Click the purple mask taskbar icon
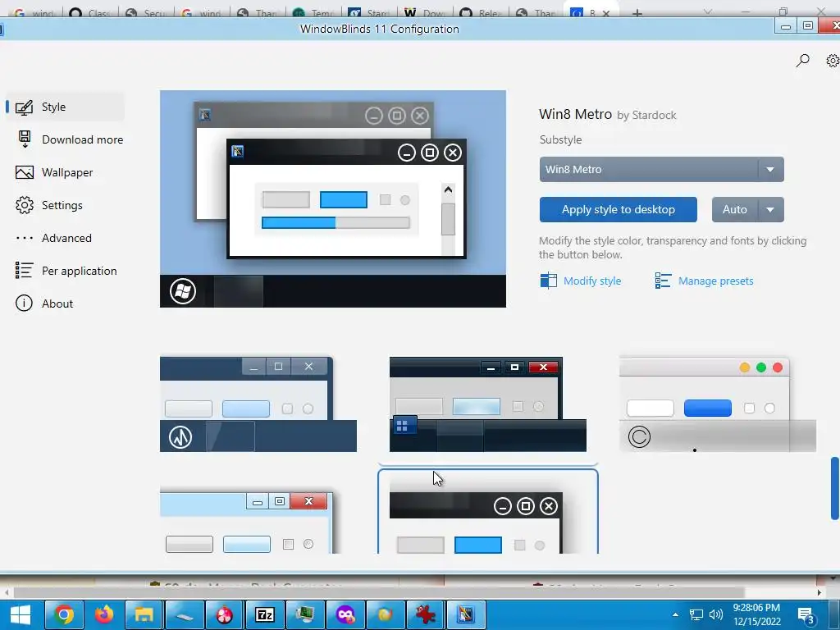 coord(345,614)
